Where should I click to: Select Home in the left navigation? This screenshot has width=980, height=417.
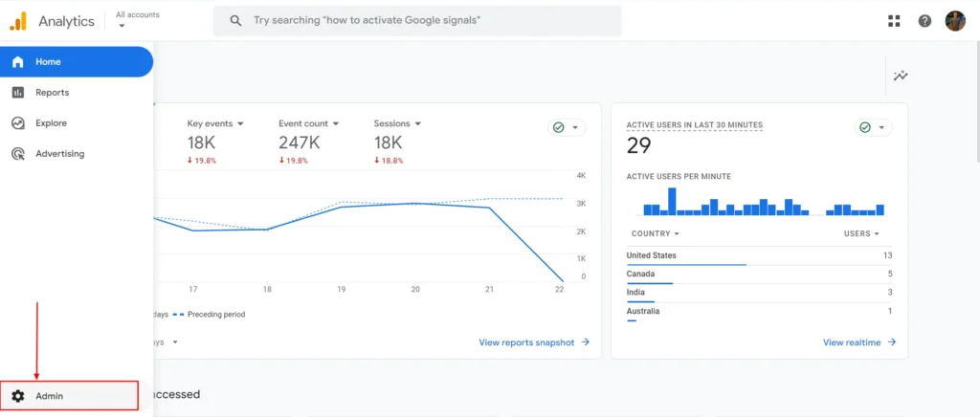click(x=75, y=62)
